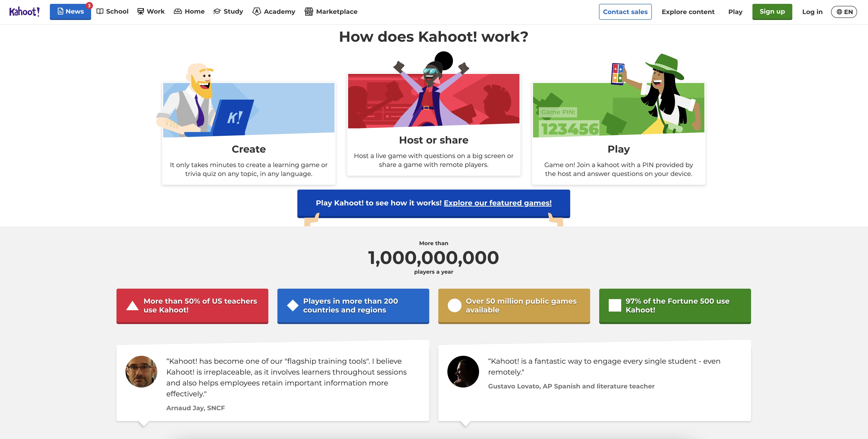This screenshot has height=439, width=868.
Task: Open Explore content link
Action: pos(688,12)
